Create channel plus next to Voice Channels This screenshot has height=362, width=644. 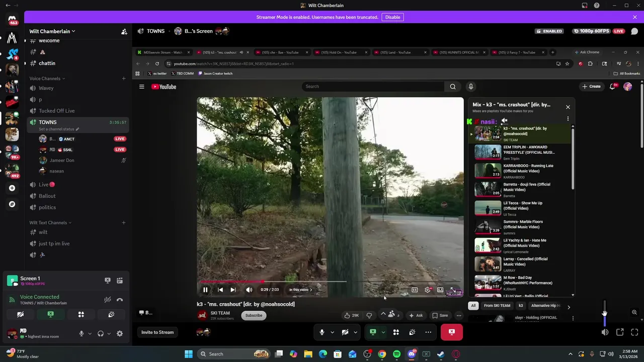(124, 78)
